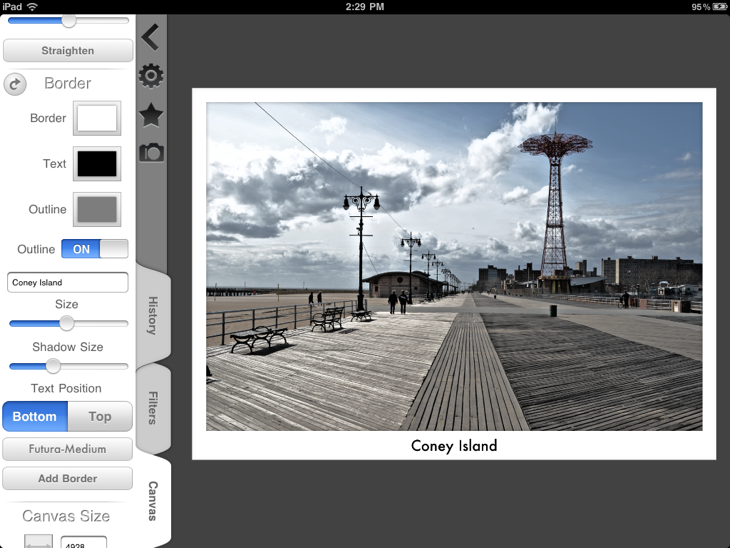The width and height of the screenshot is (730, 548).
Task: Switch to the Filters tab
Action: (153, 408)
